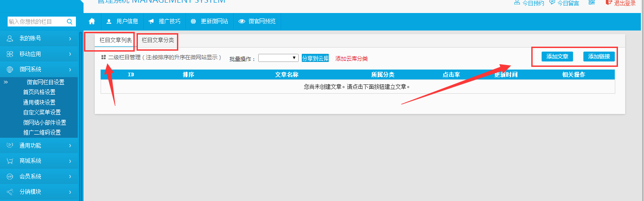Click the 添加文章 button

click(557, 57)
